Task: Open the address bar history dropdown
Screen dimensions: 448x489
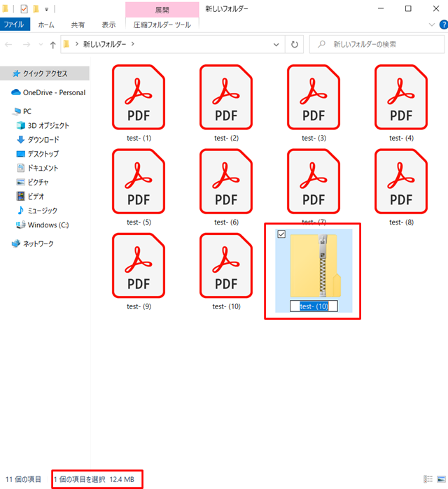Action: coord(276,45)
